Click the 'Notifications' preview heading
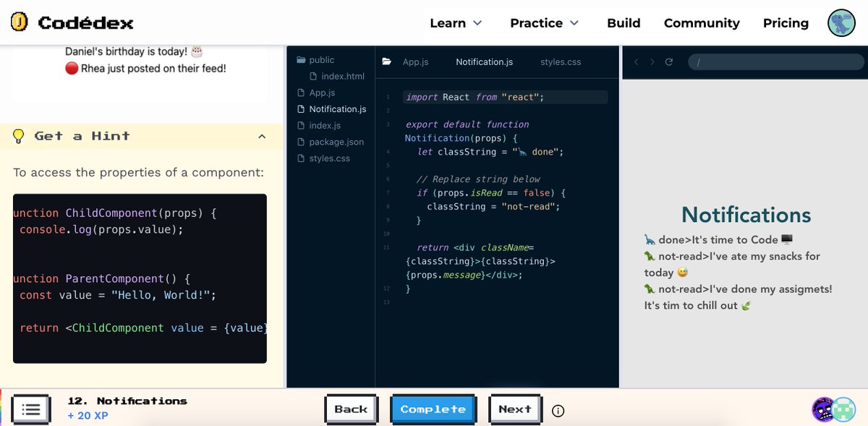The height and width of the screenshot is (426, 868). point(746,215)
